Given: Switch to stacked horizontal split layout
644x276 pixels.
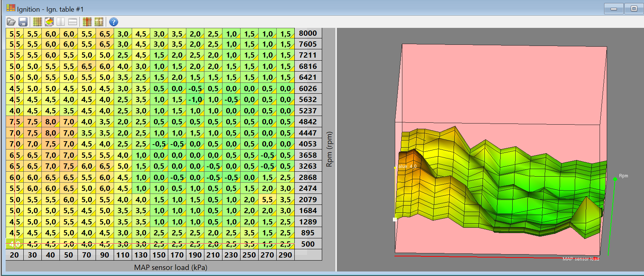Looking at the screenshot, I should 73,22.
